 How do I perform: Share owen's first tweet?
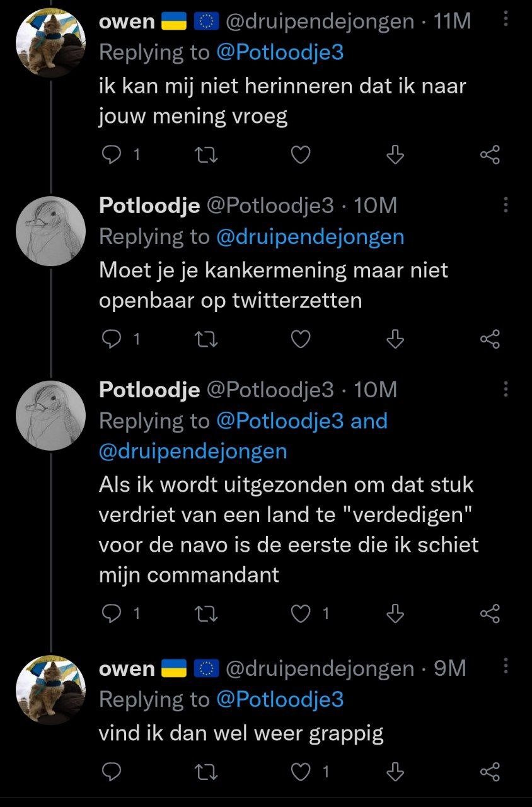pos(490,155)
